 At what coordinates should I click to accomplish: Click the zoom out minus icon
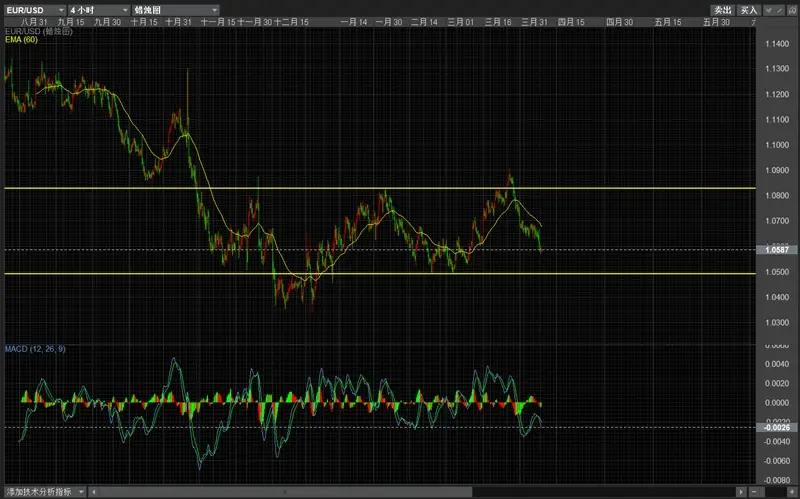tap(754, 492)
